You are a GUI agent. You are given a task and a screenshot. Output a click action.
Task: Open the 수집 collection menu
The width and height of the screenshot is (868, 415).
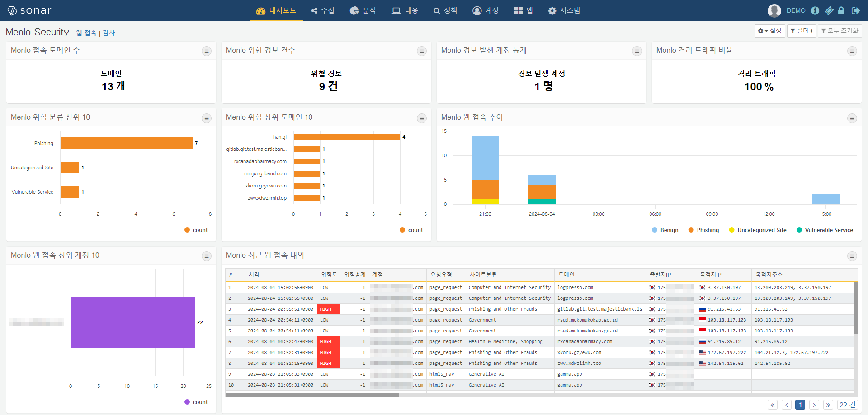pyautogui.click(x=323, y=10)
